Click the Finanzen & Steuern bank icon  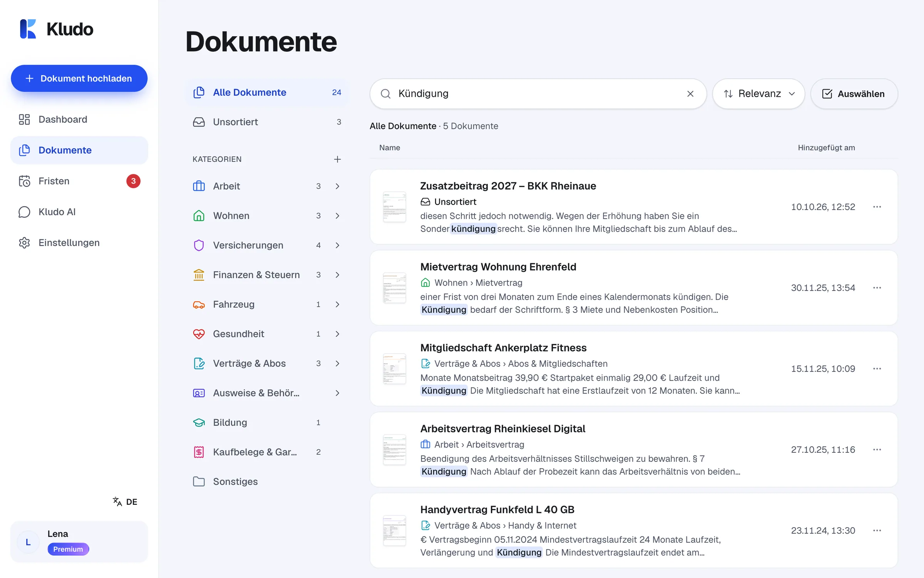click(199, 275)
